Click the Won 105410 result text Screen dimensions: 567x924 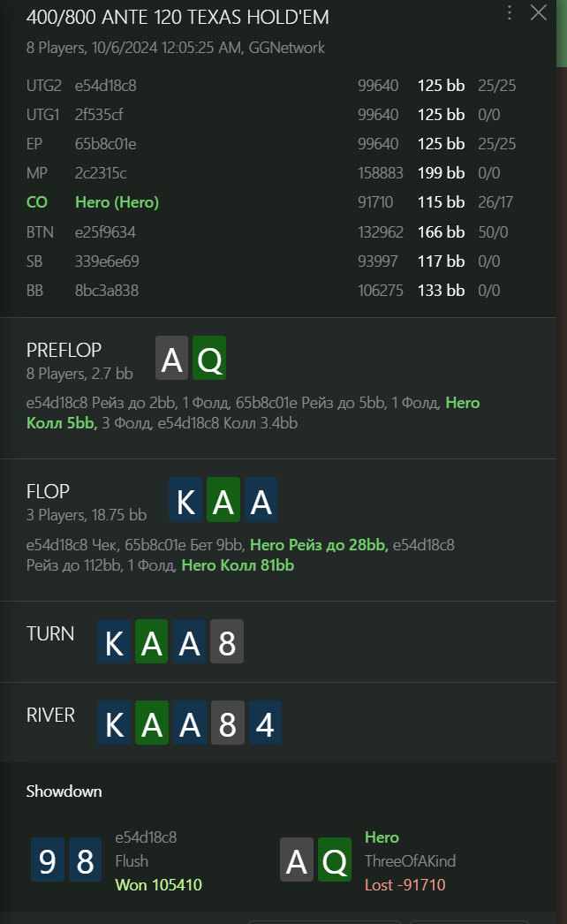coord(159,884)
